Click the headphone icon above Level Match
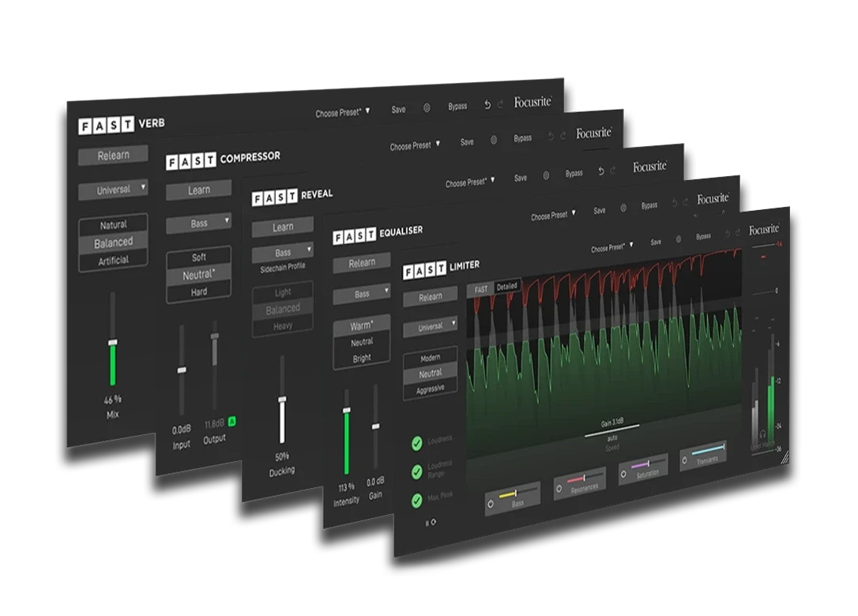This screenshot has width=858, height=616. (x=763, y=434)
